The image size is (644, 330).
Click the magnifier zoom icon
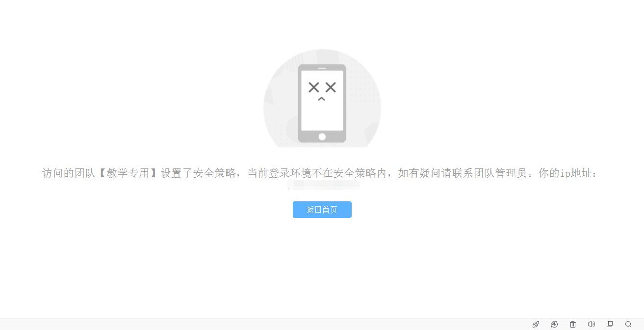628,324
